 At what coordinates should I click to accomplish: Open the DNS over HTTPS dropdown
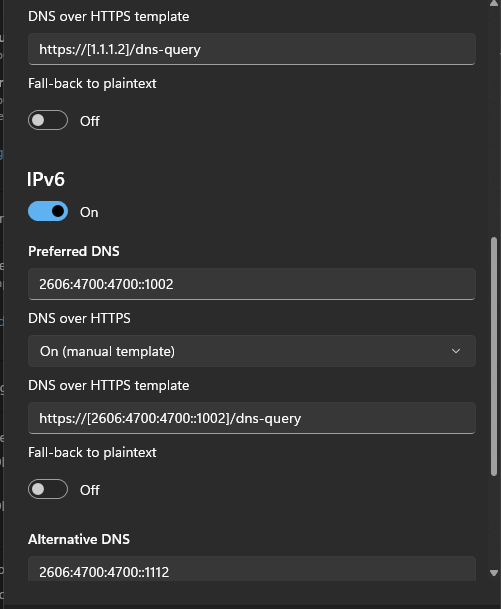pyautogui.click(x=252, y=351)
